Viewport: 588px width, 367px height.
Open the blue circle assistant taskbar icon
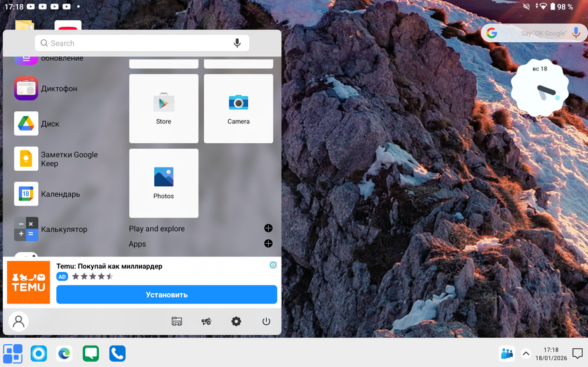click(39, 354)
